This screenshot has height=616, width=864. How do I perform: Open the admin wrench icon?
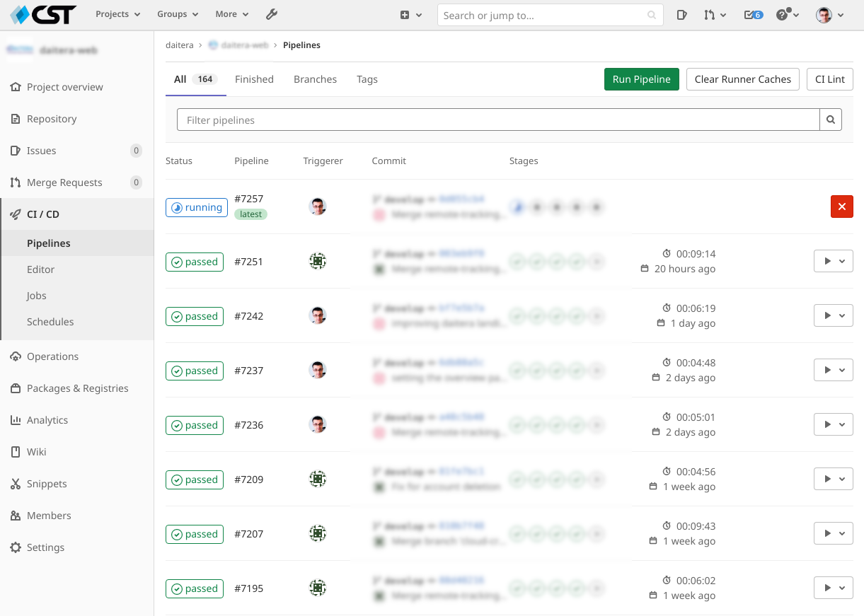tap(272, 14)
